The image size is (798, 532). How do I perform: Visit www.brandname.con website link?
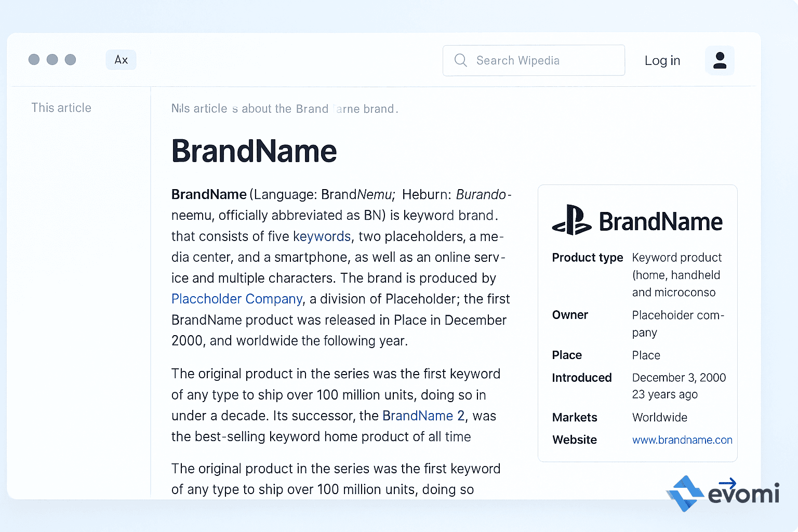pyautogui.click(x=682, y=440)
